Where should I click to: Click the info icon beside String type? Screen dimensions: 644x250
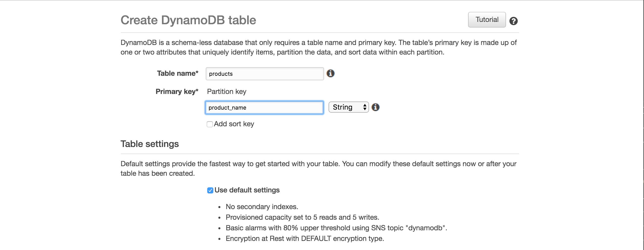click(x=376, y=107)
